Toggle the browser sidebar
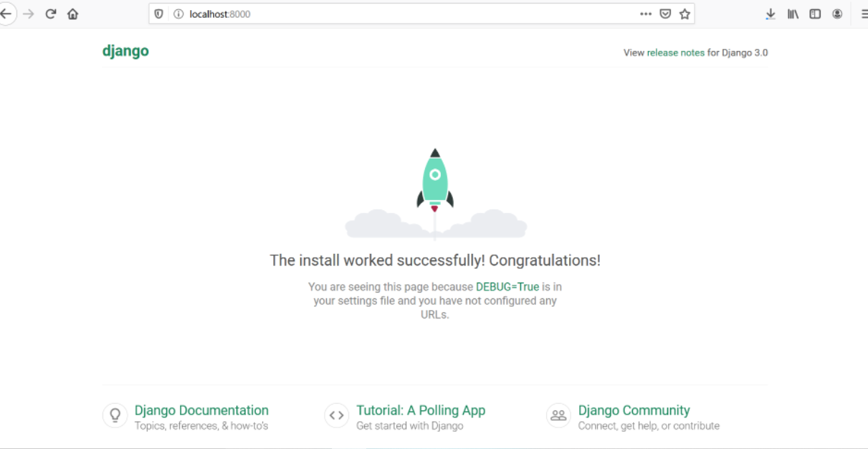The image size is (868, 449). 815,14
